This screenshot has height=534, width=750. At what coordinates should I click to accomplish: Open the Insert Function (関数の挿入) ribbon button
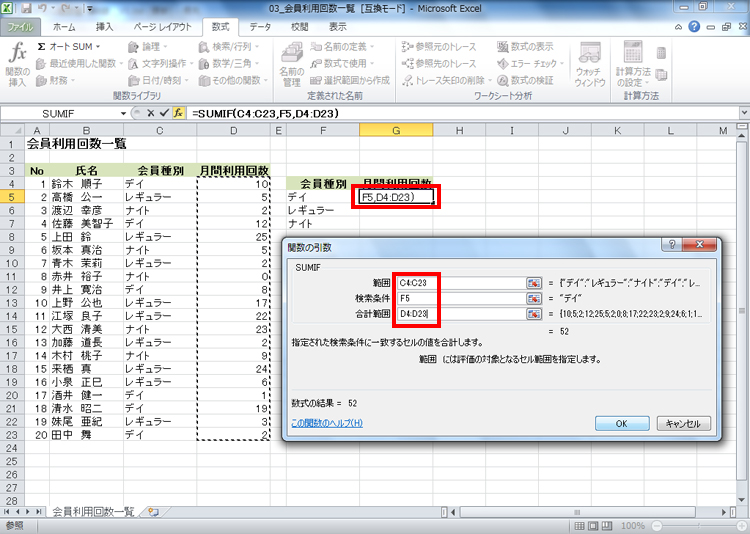17,64
